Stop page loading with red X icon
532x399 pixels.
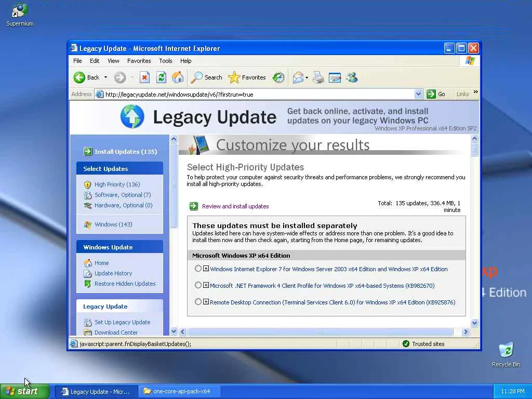144,77
